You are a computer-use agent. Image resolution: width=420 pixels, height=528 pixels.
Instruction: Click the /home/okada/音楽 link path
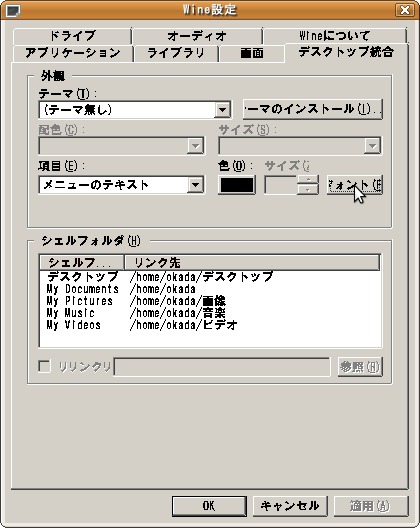(x=177, y=313)
